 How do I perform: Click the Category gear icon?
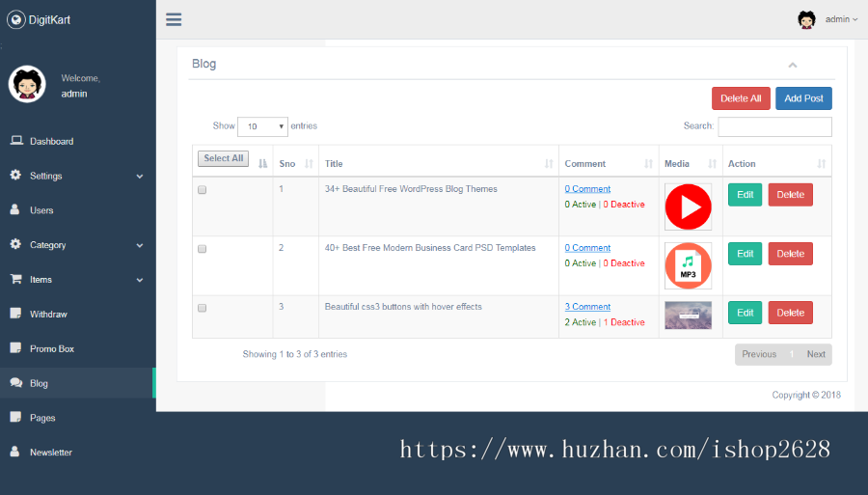tap(15, 244)
